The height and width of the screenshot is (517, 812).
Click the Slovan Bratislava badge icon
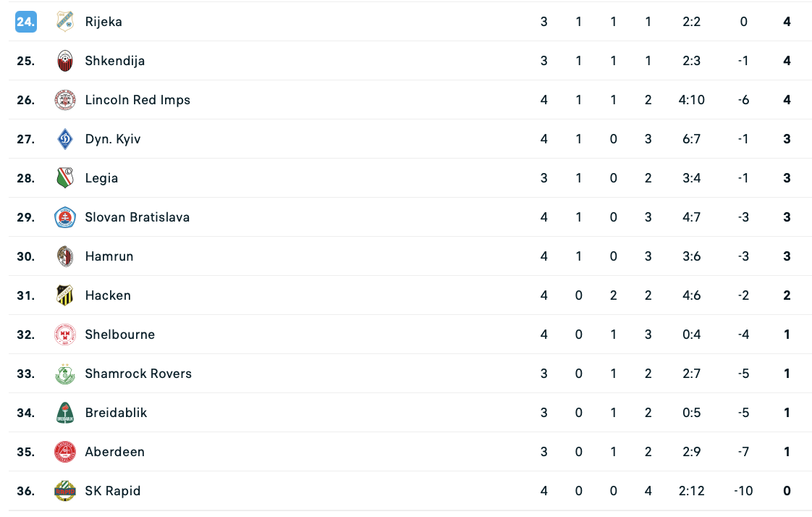(65, 217)
